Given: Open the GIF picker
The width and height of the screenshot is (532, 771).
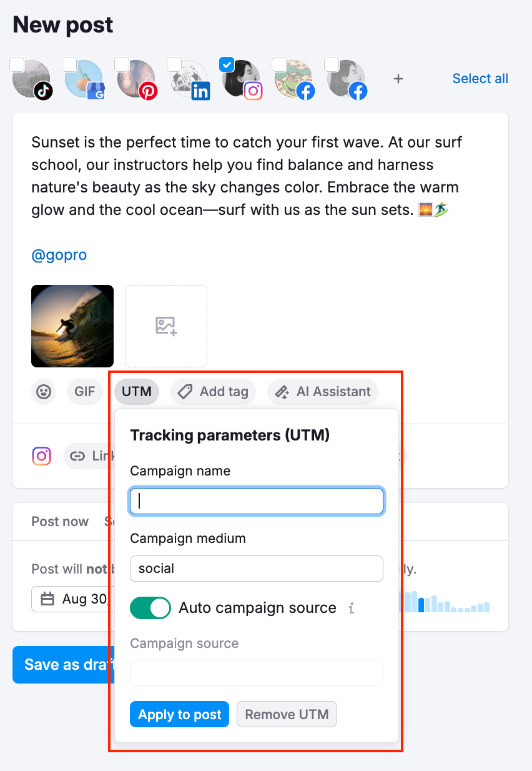Looking at the screenshot, I should 85,391.
